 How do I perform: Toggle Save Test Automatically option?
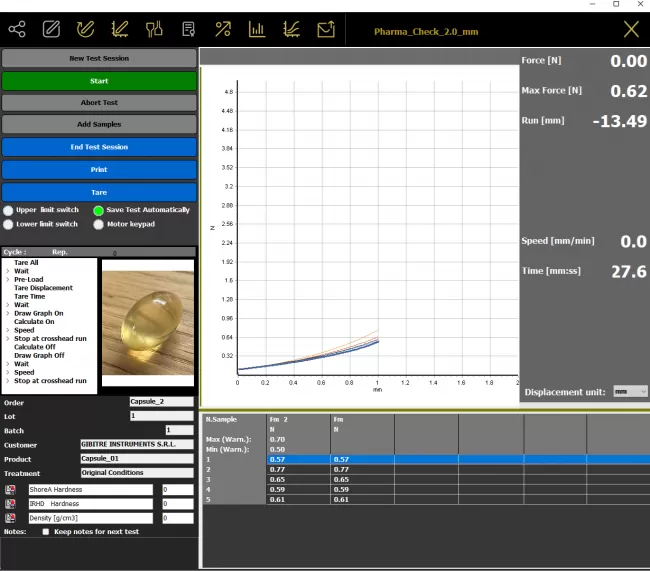[99, 211]
